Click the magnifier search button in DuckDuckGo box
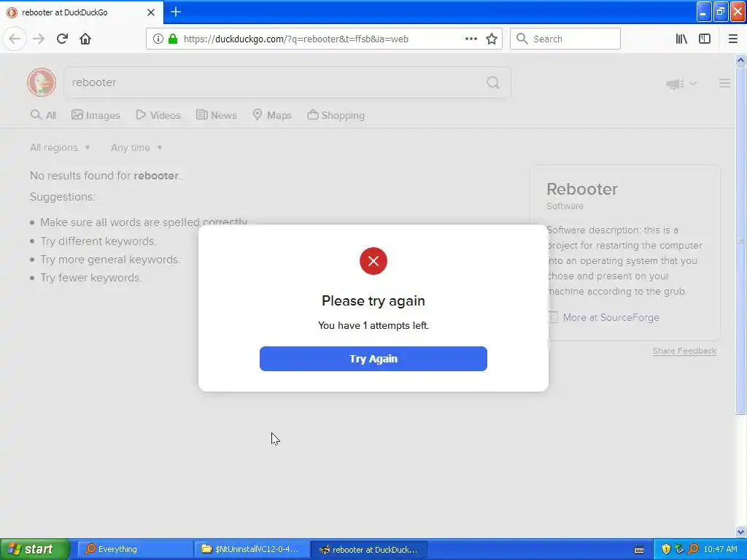 (493, 83)
